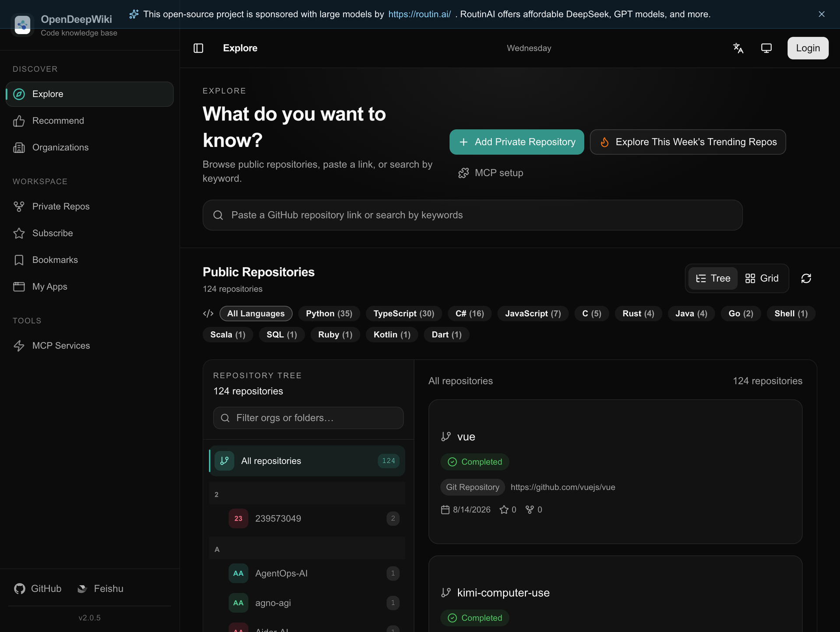Open Private Repos workspace
Screen dimensions: 840x632
(x=90, y=206)
